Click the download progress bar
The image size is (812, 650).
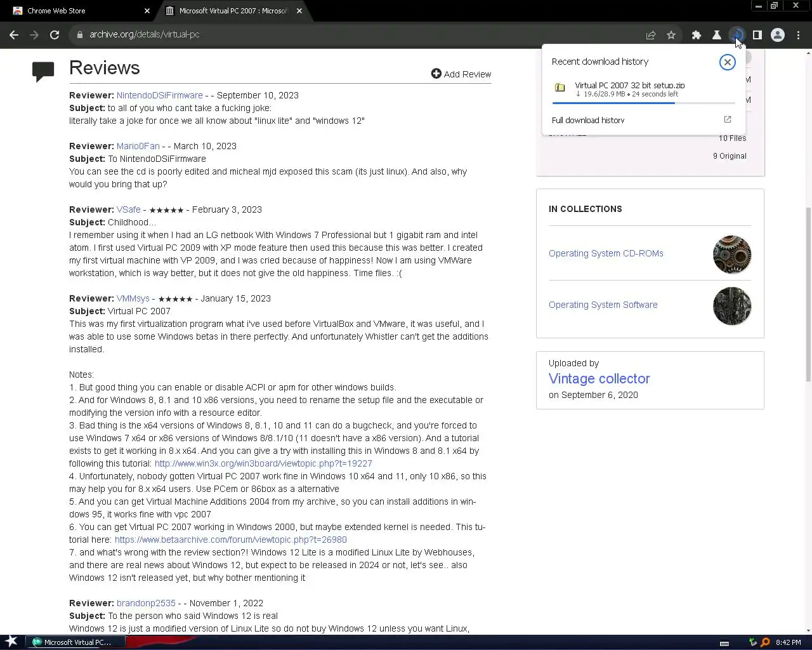[x=643, y=103]
